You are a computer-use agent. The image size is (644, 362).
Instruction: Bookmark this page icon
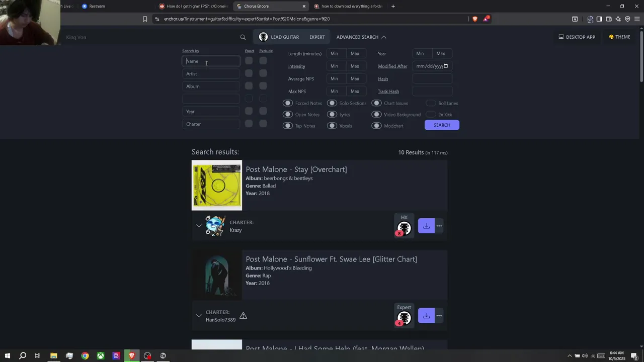click(145, 19)
